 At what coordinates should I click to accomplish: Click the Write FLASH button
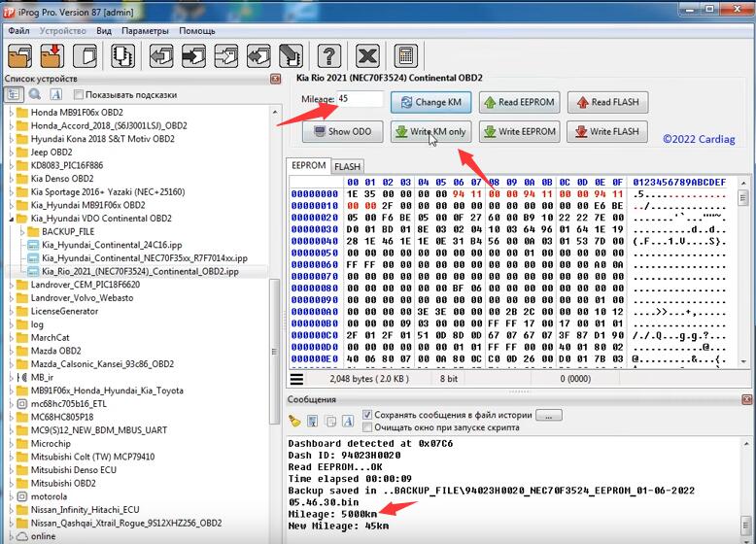click(607, 131)
